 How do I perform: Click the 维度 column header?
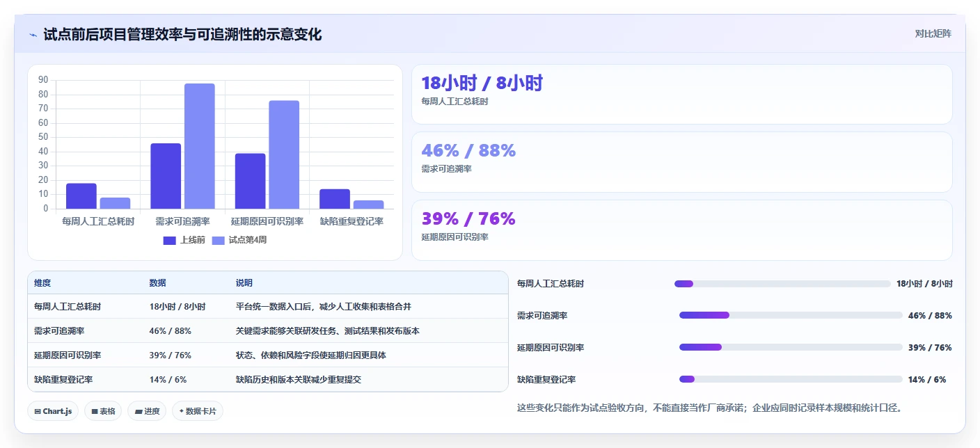tap(42, 283)
